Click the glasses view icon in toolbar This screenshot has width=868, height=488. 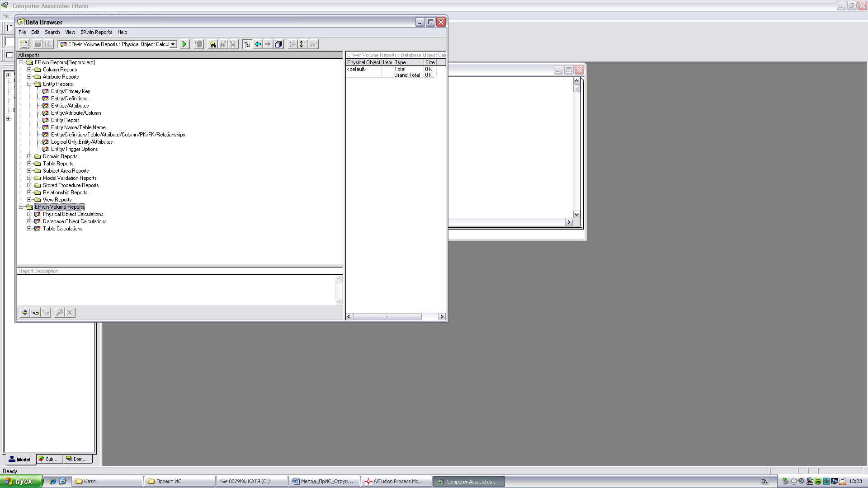click(313, 44)
